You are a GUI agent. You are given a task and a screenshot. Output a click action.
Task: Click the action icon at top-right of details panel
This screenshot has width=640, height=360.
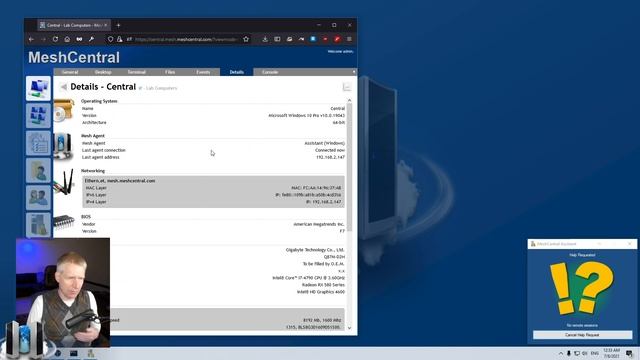coord(347,87)
